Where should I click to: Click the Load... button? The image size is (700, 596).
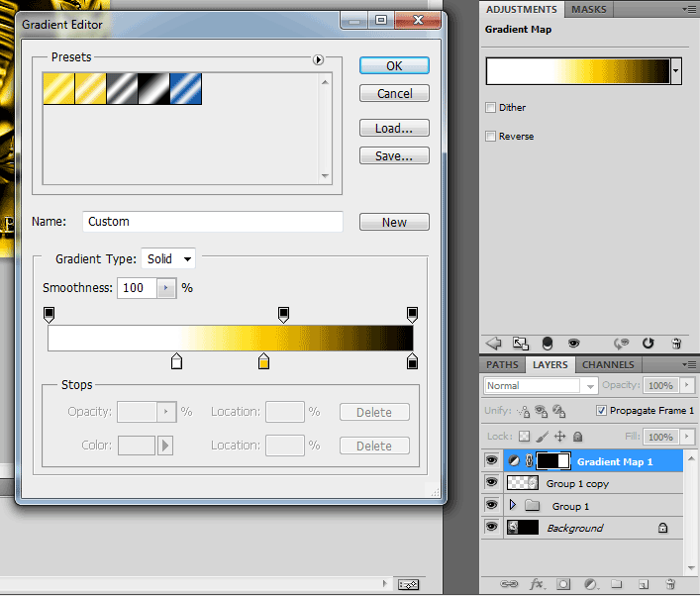pyautogui.click(x=394, y=129)
